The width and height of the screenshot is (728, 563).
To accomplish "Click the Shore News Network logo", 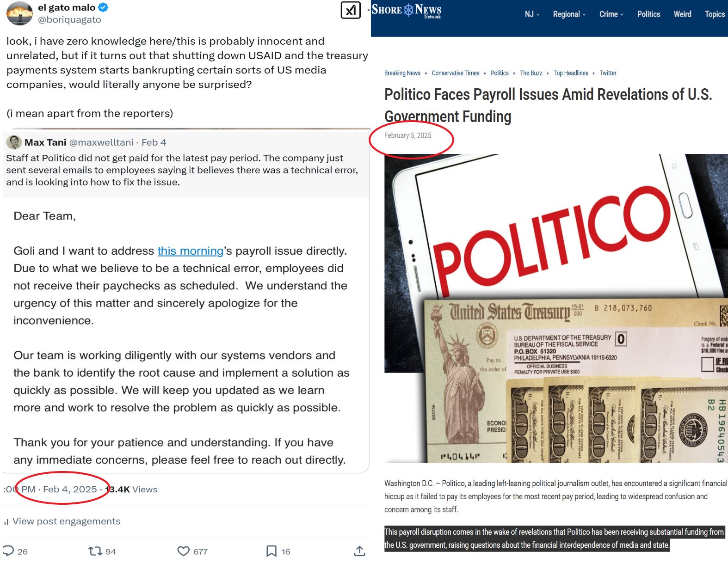I will 407,10.
